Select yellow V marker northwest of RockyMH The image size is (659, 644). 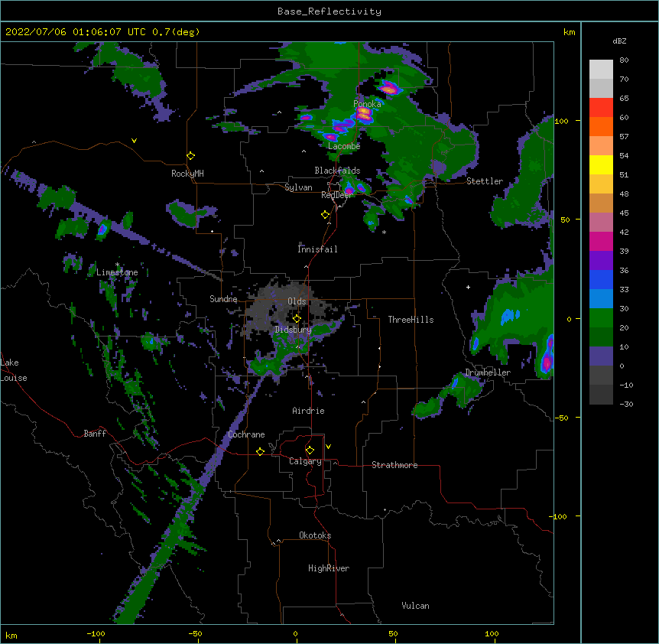[x=134, y=141]
